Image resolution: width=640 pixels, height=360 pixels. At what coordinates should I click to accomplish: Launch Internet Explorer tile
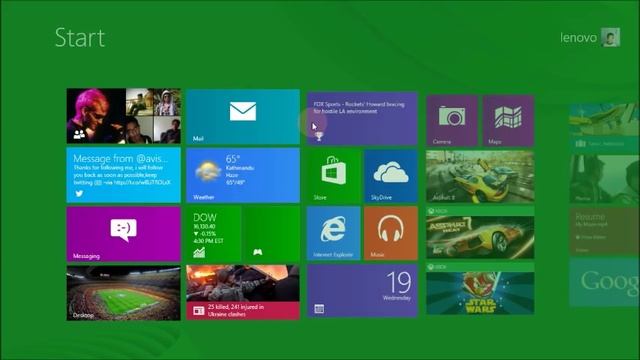333,233
